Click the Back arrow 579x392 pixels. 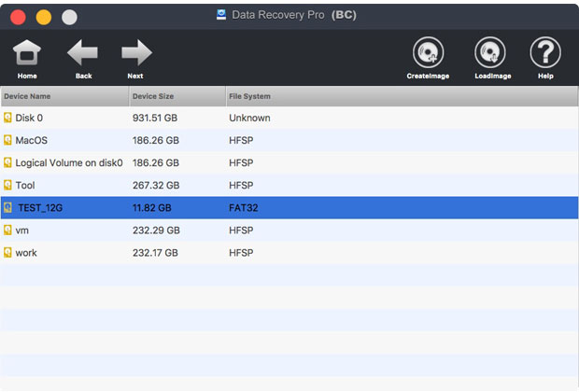click(83, 59)
